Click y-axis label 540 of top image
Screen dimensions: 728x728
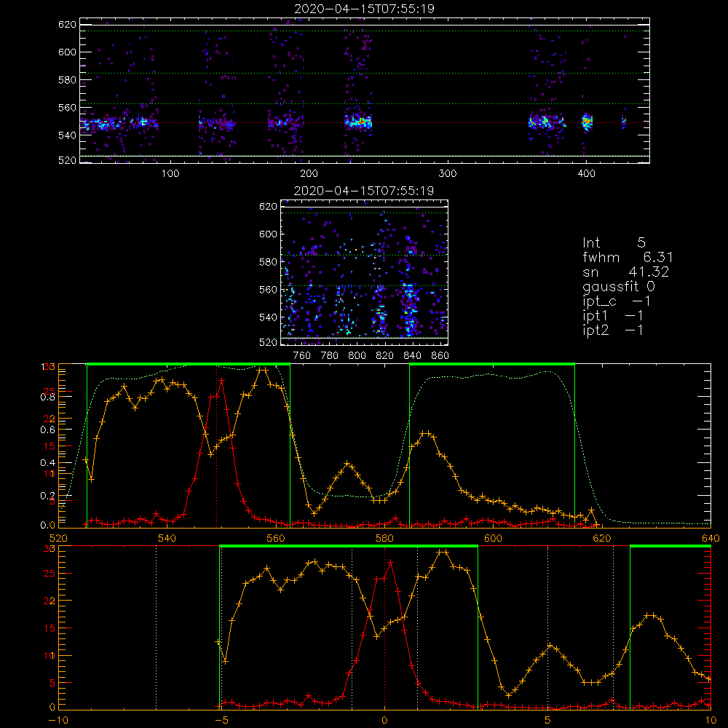(x=67, y=135)
